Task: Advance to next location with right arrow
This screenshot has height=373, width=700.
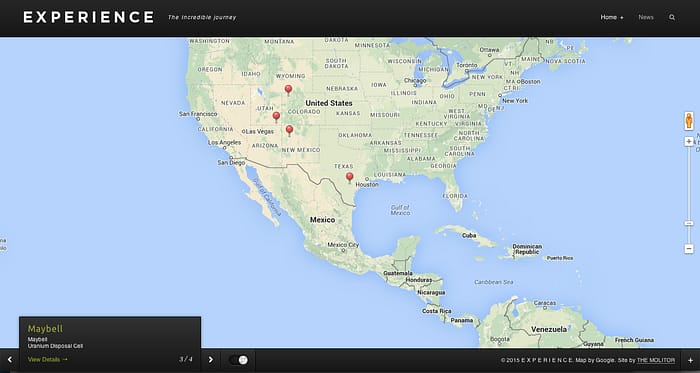Action: coord(211,360)
